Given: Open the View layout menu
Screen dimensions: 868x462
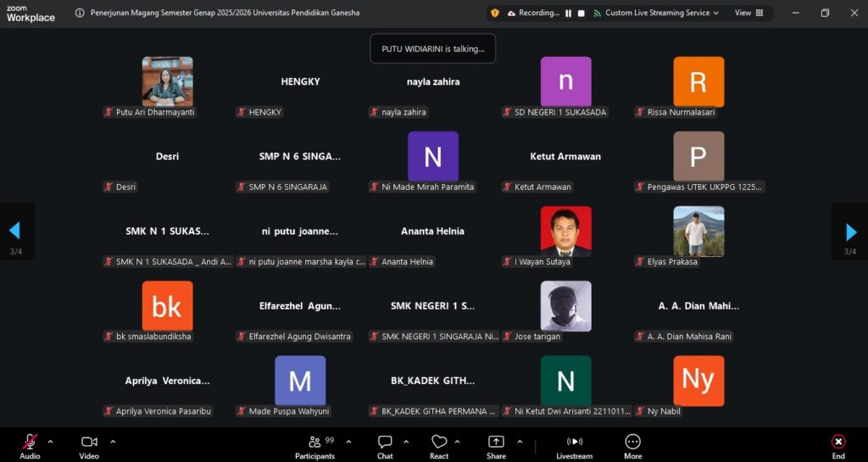Looking at the screenshot, I should pyautogui.click(x=748, y=14).
